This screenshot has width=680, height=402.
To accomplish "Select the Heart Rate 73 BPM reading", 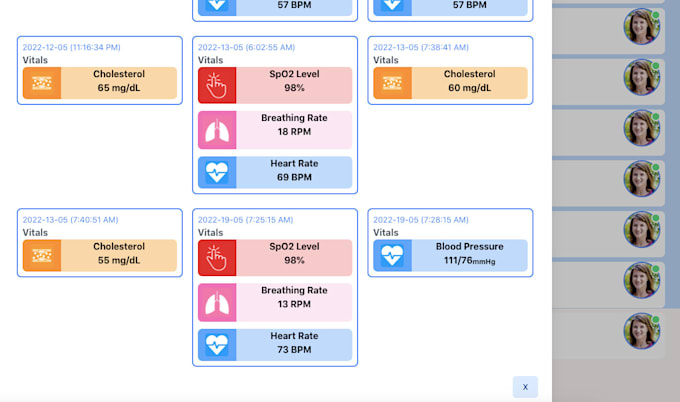I will point(294,343).
